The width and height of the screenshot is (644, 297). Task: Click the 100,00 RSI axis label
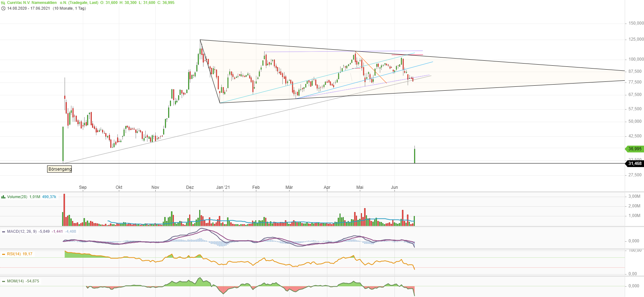click(x=635, y=251)
